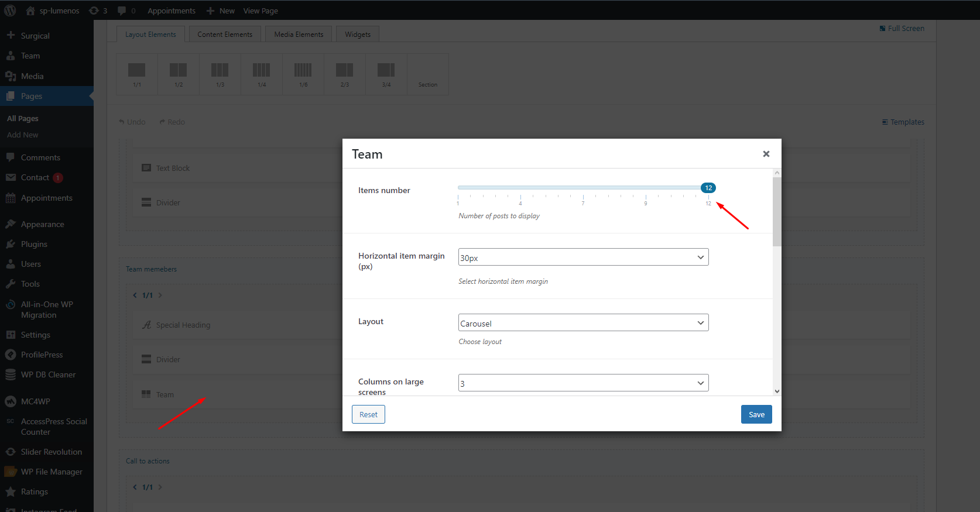Open Contact menu with 1 notification
This screenshot has height=512, width=980.
[x=47, y=177]
